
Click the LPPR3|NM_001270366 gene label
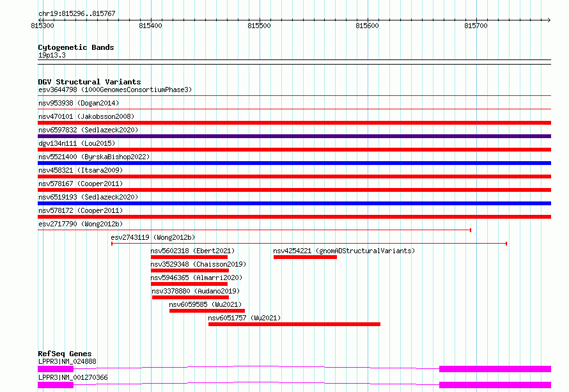pos(73,377)
